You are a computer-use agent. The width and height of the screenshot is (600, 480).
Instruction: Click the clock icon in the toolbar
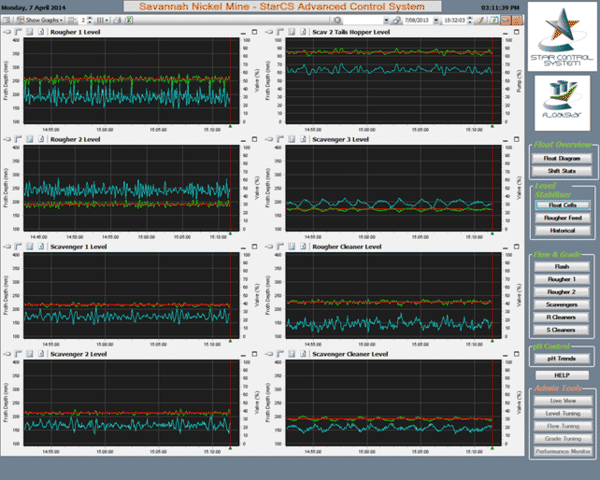(338, 20)
